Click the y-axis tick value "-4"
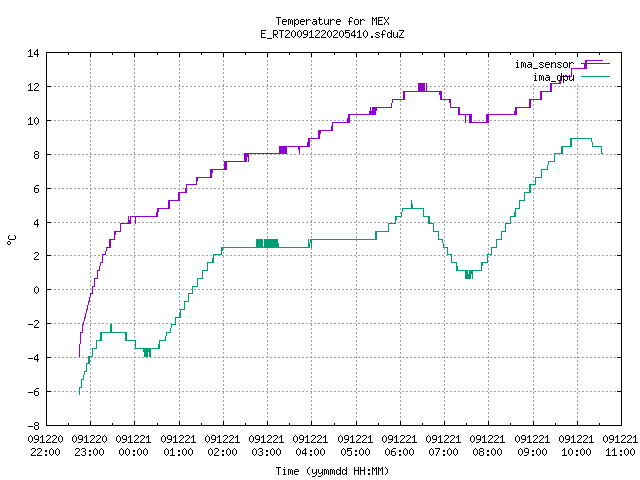 [33, 358]
